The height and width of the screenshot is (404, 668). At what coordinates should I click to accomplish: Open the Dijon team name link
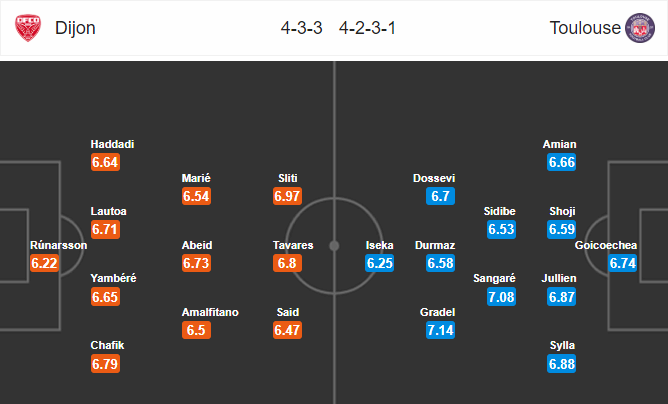pyautogui.click(x=75, y=28)
